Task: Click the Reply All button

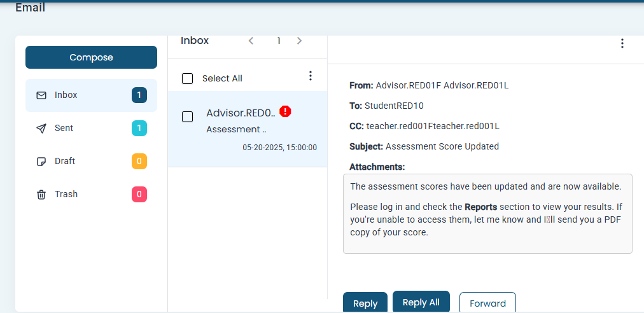Action: coord(421,302)
